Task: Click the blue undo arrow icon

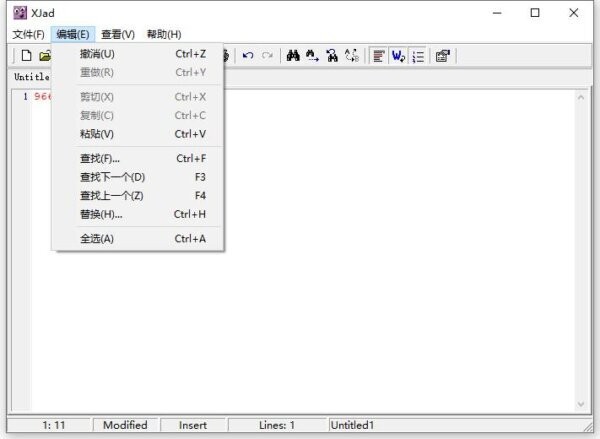Action: coord(248,56)
